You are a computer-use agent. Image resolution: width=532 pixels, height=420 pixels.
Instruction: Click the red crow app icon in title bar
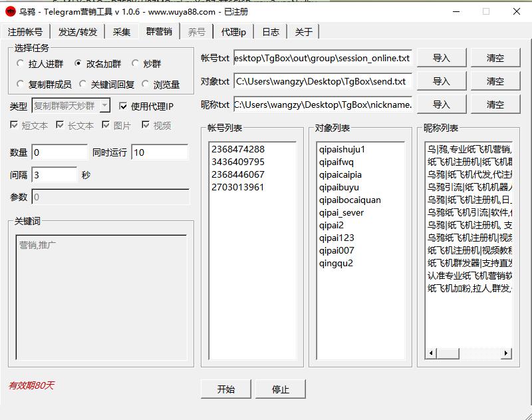click(11, 11)
